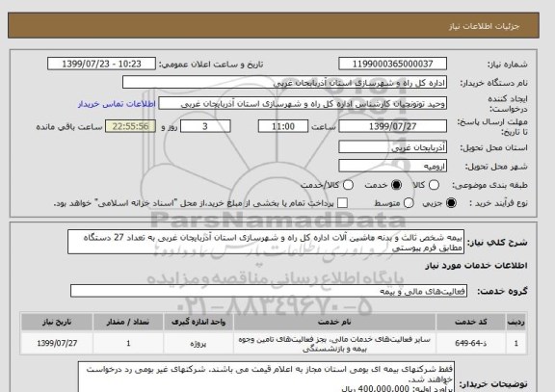555x392 pixels.
Task: Select the خدمت radio button
Action: tap(396, 185)
